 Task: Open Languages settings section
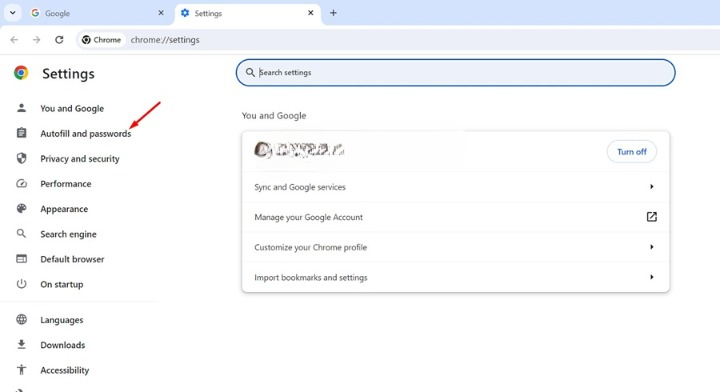click(62, 320)
